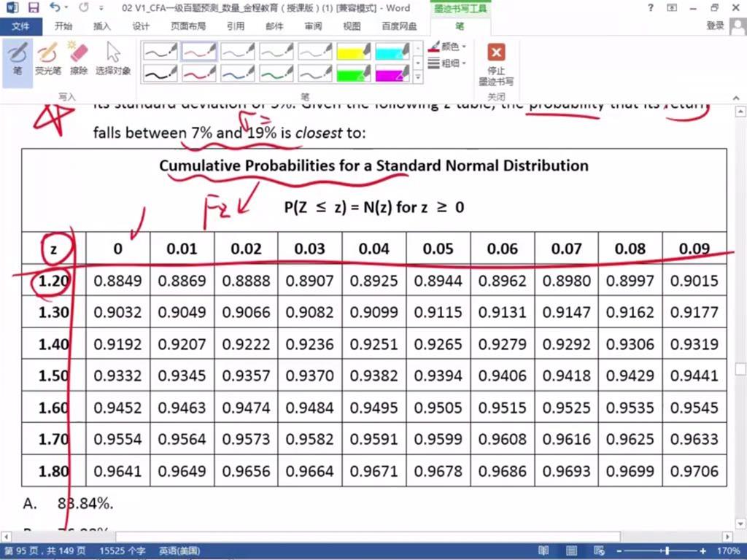Switch to Mailings (邮件) tab
747x560 pixels.
(274, 26)
